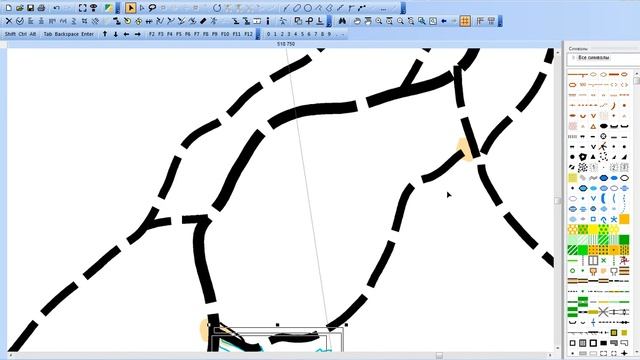Click the Ctrl key button
Screen dimensions: 640x360
pyautogui.click(x=23, y=34)
